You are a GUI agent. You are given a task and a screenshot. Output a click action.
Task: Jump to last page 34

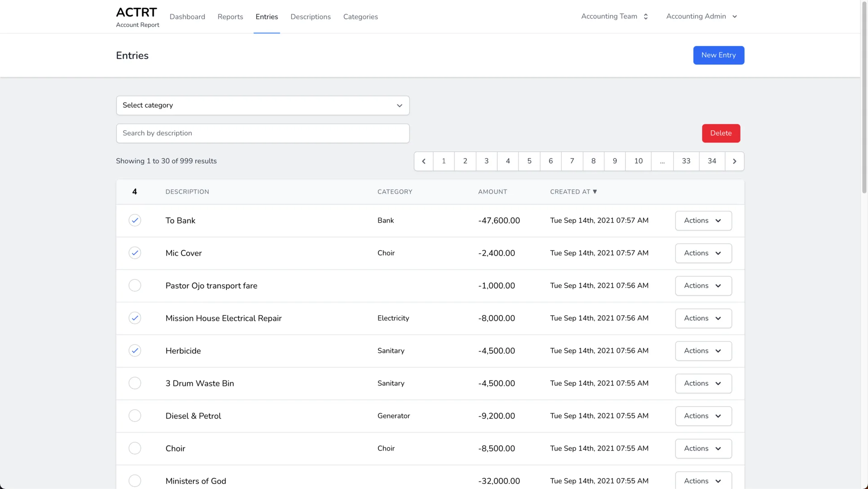click(712, 161)
